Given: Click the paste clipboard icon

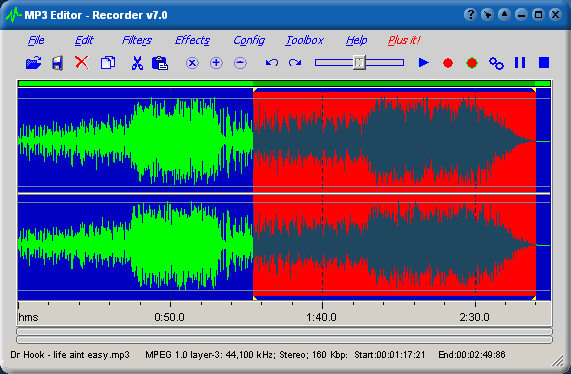Looking at the screenshot, I should (x=160, y=63).
